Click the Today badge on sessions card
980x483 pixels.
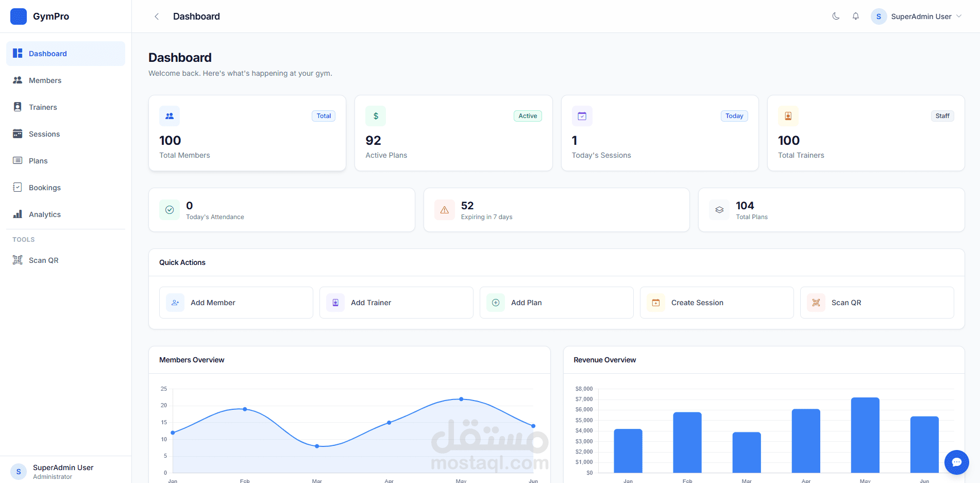734,116
